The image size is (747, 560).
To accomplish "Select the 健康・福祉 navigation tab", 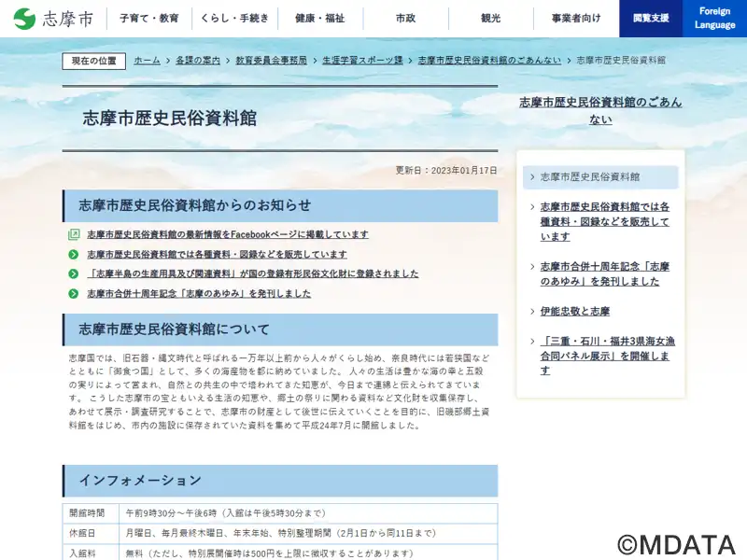I will pyautogui.click(x=319, y=19).
